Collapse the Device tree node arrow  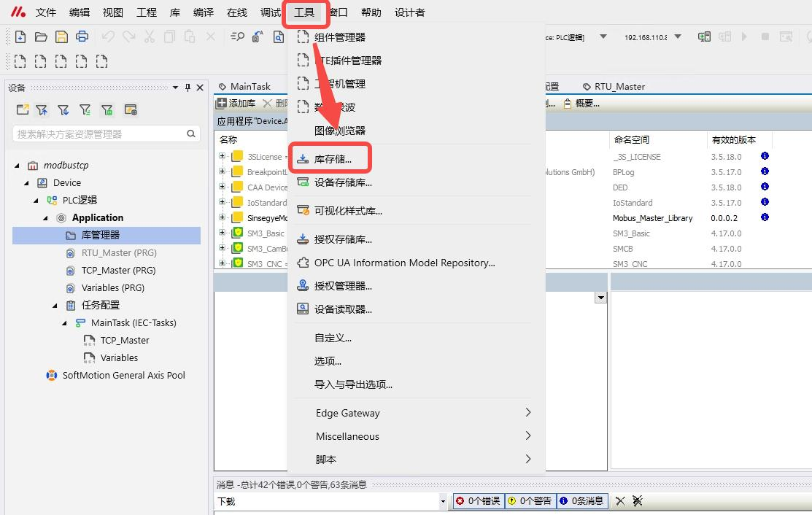(26, 183)
